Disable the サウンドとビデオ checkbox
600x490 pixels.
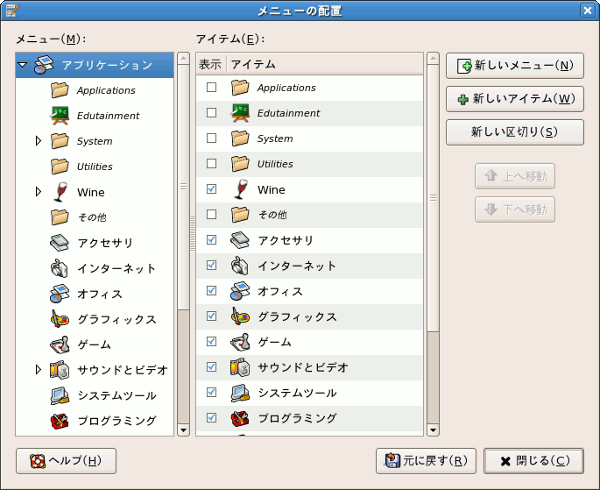[211, 367]
